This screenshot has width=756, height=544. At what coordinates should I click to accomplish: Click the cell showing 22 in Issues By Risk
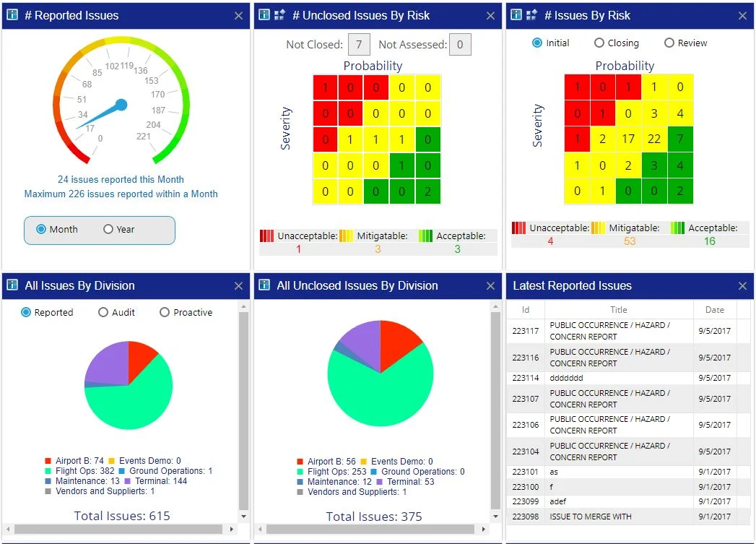tap(654, 139)
